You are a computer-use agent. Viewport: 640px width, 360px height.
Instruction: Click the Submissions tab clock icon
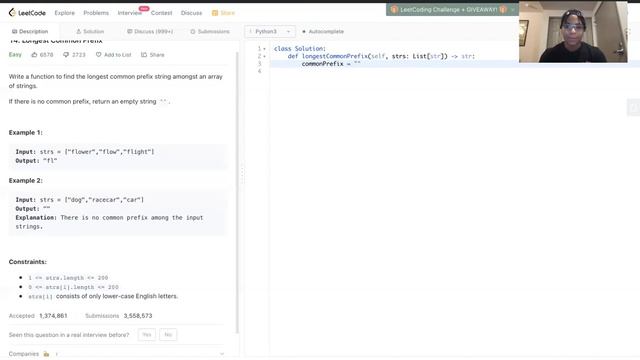[193, 31]
